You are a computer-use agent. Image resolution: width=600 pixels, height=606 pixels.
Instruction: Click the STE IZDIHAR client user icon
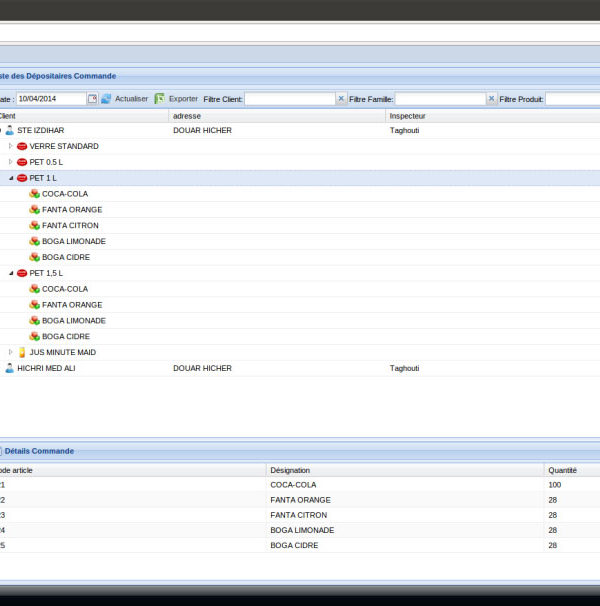click(10, 130)
